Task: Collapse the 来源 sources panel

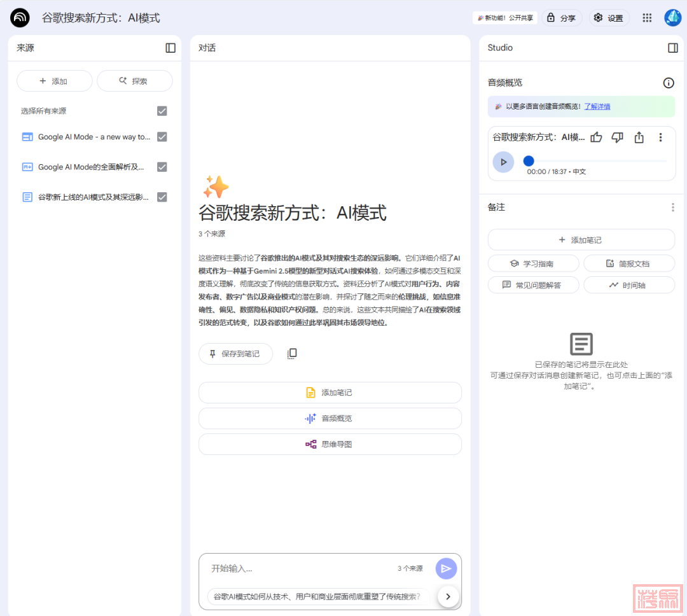Action: (170, 48)
